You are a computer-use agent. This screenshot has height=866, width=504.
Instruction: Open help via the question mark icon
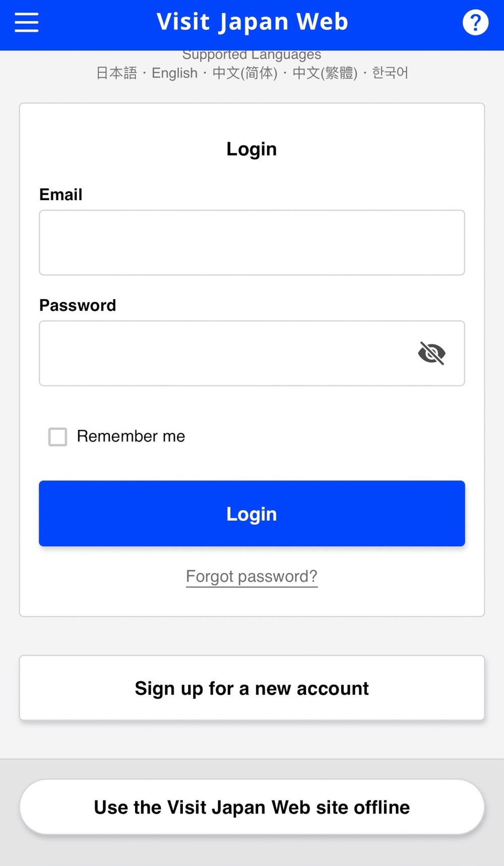point(475,23)
